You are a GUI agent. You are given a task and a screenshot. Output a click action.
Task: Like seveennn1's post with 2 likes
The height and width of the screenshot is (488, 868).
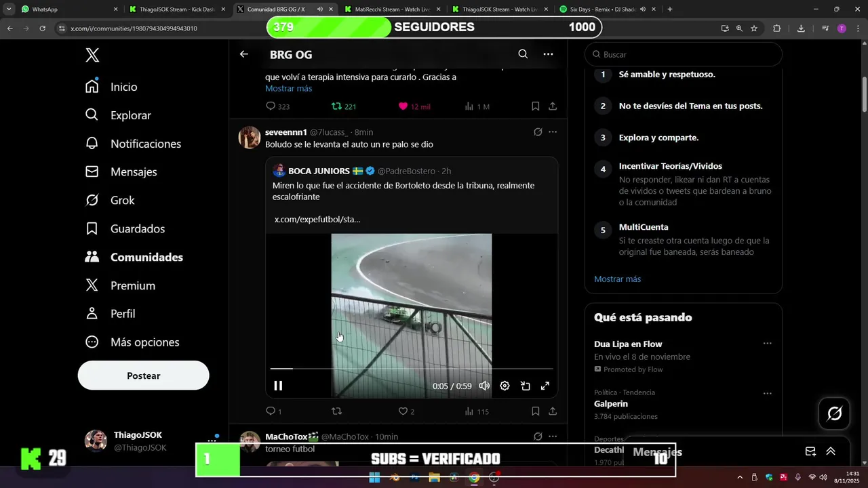tap(406, 411)
